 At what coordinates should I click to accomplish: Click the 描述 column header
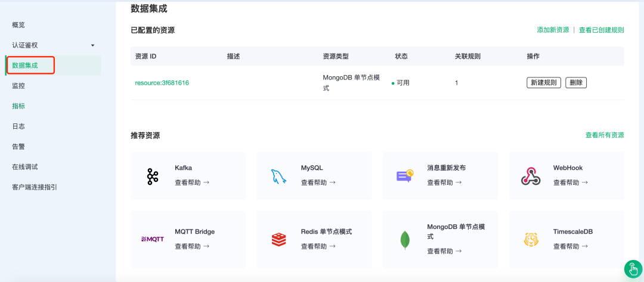click(x=233, y=56)
